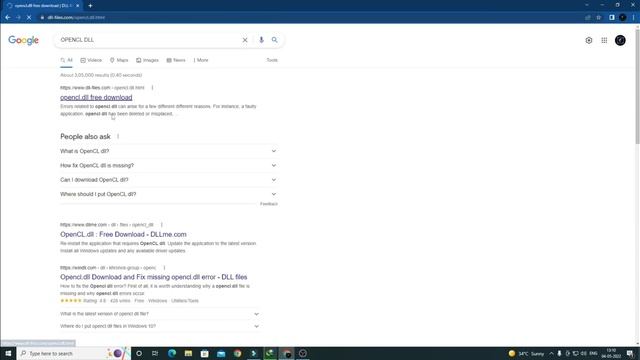Image resolution: width=640 pixels, height=360 pixels.
Task: Click into the OPENCL DLL search box
Action: click(149, 40)
